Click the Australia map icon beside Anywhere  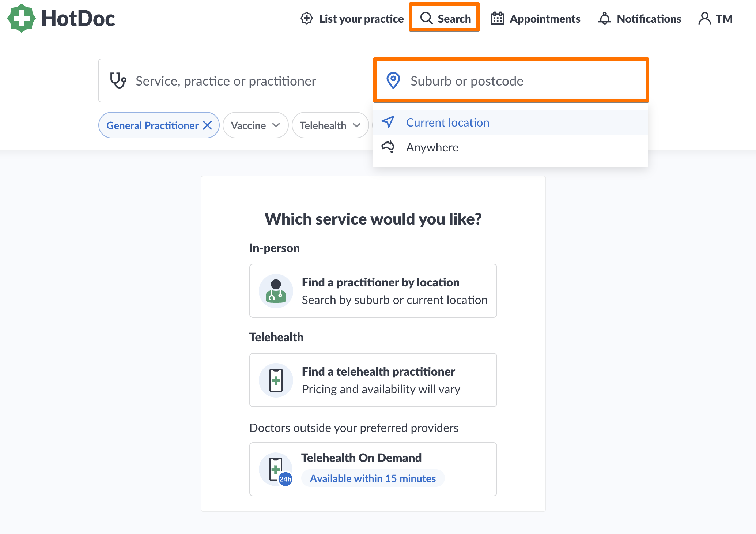click(388, 147)
